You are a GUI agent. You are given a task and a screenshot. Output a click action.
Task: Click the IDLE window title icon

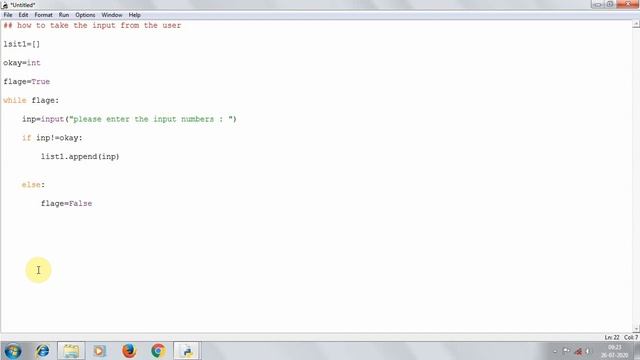5,5
